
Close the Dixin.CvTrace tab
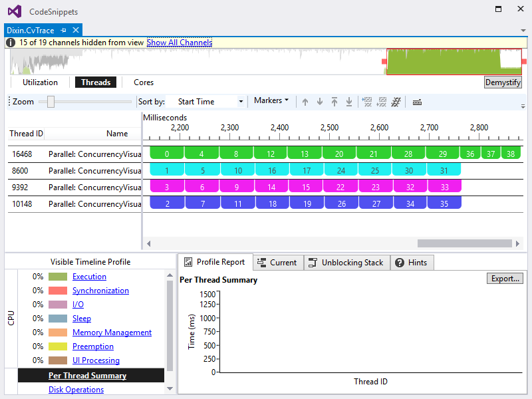pyautogui.click(x=76, y=30)
